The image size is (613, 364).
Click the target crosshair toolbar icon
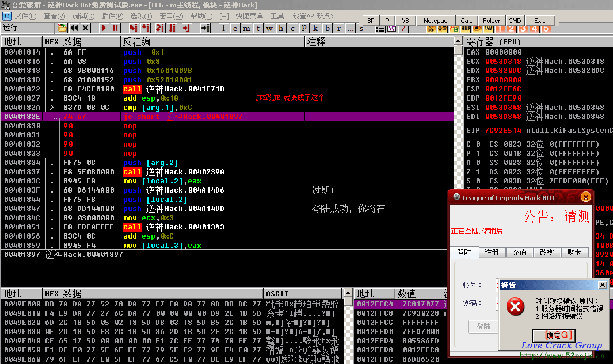pos(477,29)
